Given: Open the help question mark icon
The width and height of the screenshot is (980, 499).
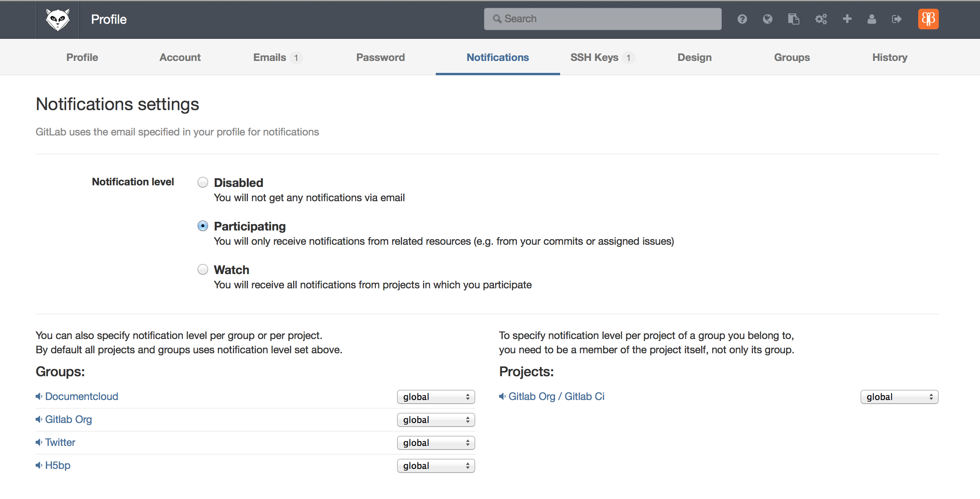Looking at the screenshot, I should (x=742, y=19).
